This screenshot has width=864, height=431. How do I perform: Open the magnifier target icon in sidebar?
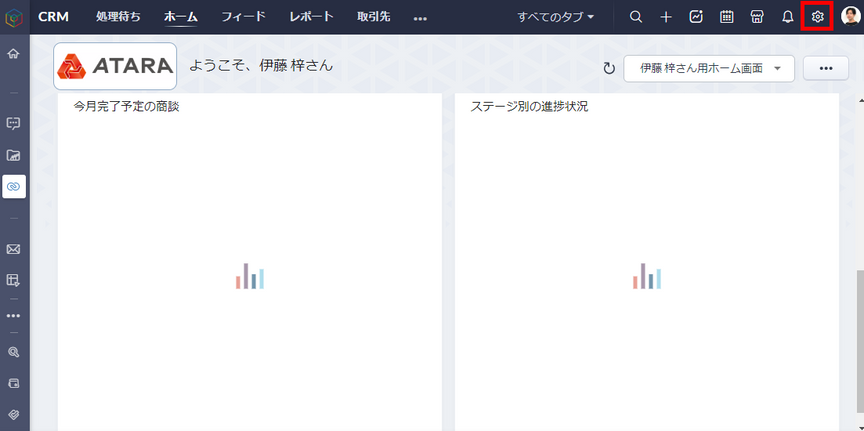point(13,351)
